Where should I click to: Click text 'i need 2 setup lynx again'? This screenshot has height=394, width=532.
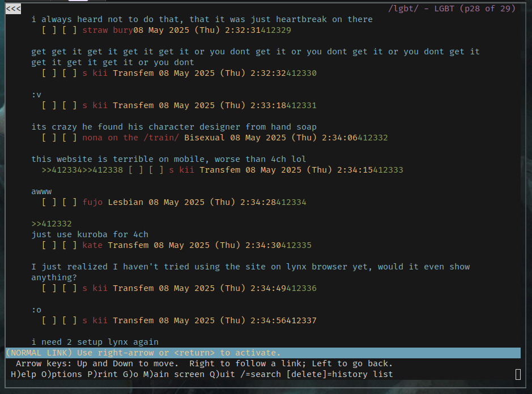[x=95, y=342]
